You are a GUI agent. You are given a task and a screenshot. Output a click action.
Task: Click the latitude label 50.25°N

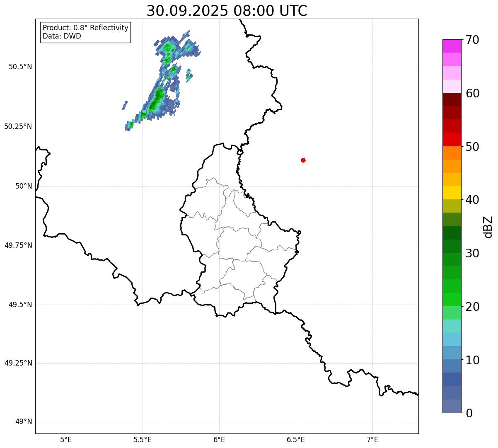(x=18, y=126)
